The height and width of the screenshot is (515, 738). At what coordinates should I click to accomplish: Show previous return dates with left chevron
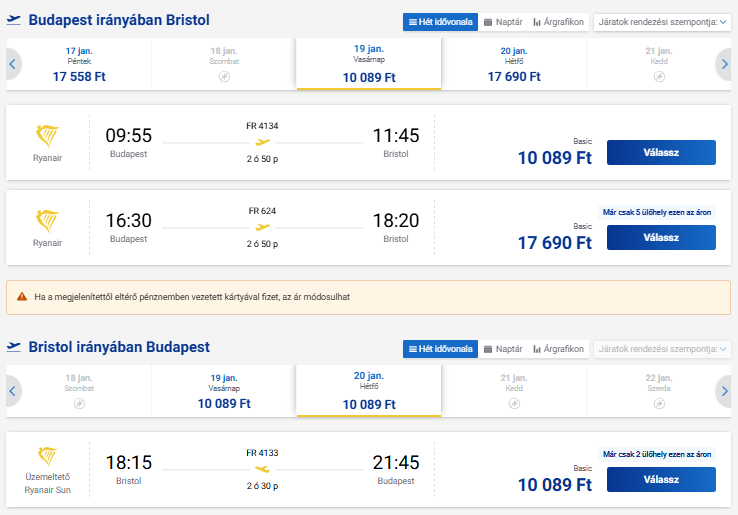13,391
